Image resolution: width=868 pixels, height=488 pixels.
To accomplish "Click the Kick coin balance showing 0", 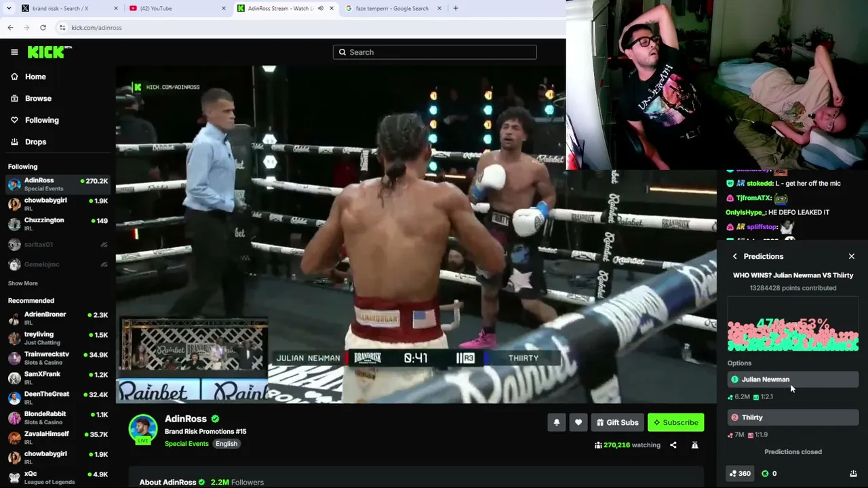I will coord(770,474).
